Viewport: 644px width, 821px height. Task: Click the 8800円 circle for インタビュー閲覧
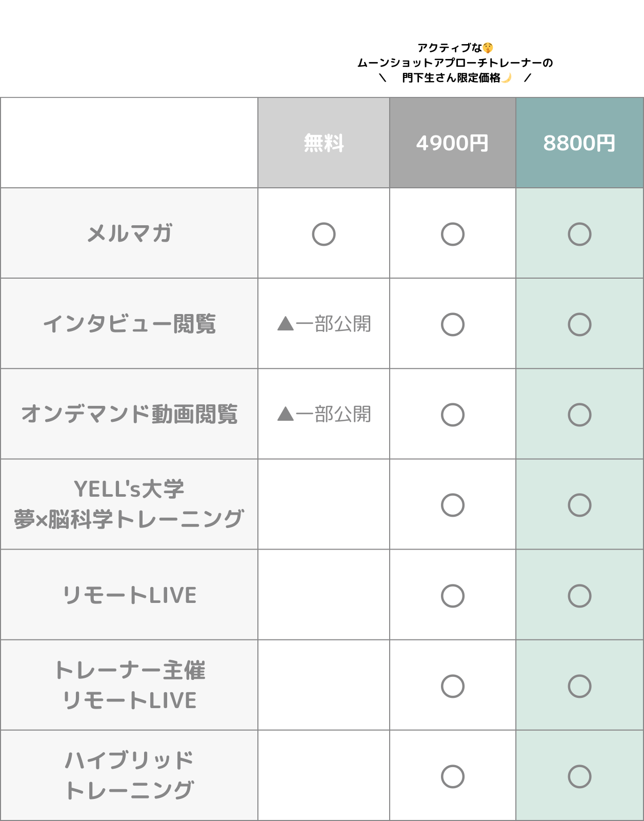(579, 324)
